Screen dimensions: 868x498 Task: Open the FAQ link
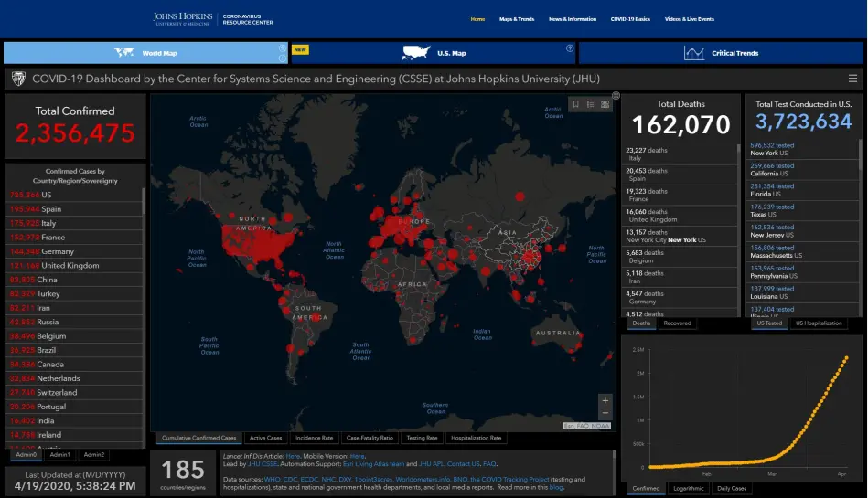click(489, 464)
